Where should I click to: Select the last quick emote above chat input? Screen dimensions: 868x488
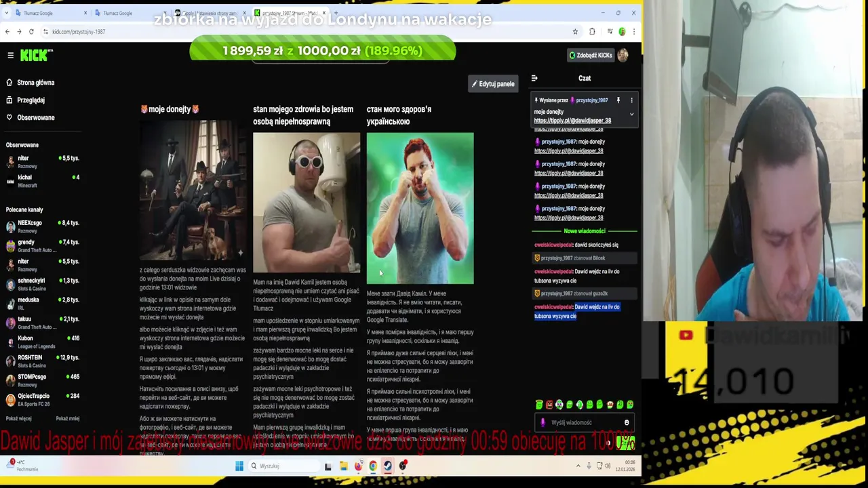coord(630,405)
